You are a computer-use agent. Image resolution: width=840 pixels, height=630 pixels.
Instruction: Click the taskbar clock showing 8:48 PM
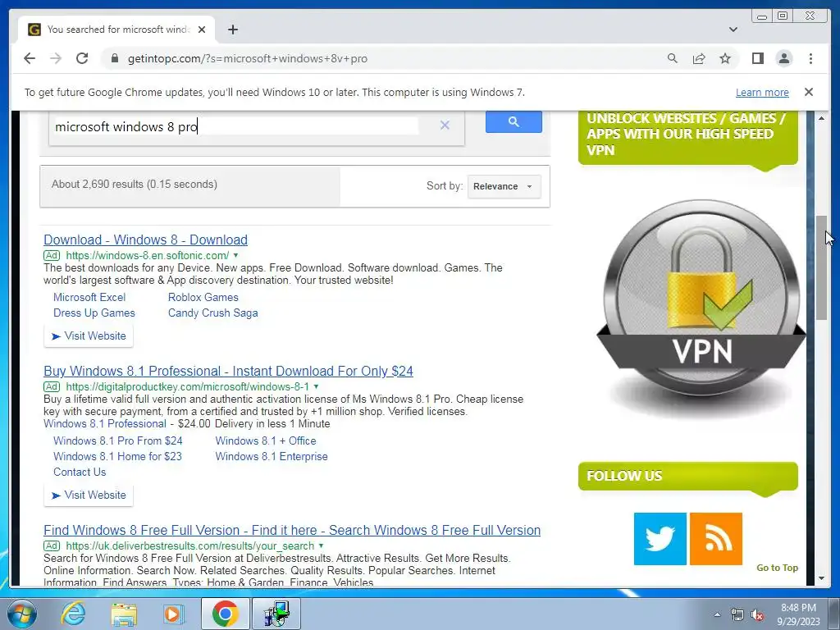(x=798, y=614)
